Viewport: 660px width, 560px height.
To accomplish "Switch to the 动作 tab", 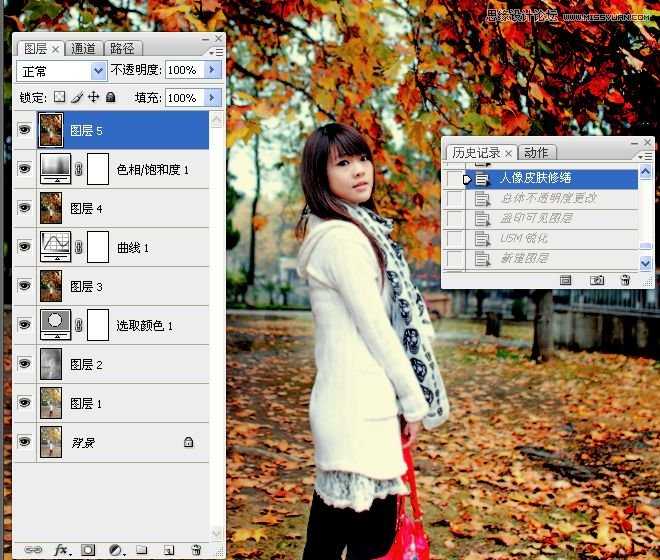I will tap(537, 152).
